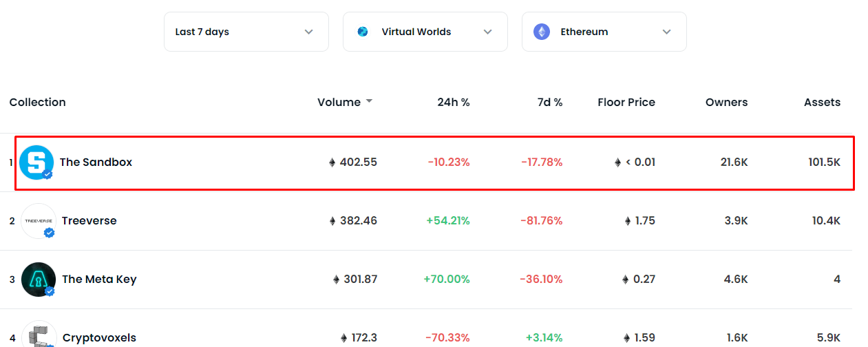Open The Sandbox collection logo
The height and width of the screenshot is (347, 868).
[x=36, y=162]
